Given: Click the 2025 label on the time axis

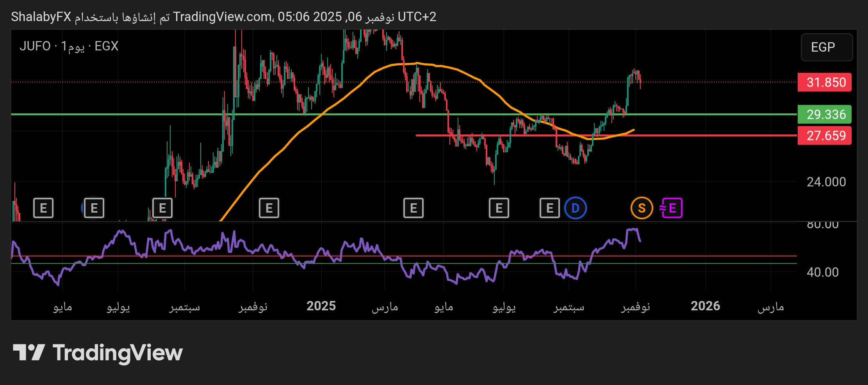Looking at the screenshot, I should (x=321, y=306).
